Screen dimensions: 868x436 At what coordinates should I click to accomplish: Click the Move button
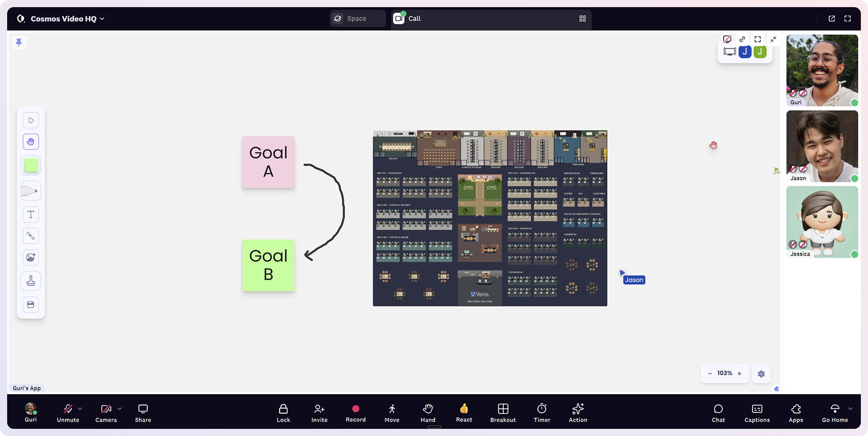pos(392,412)
